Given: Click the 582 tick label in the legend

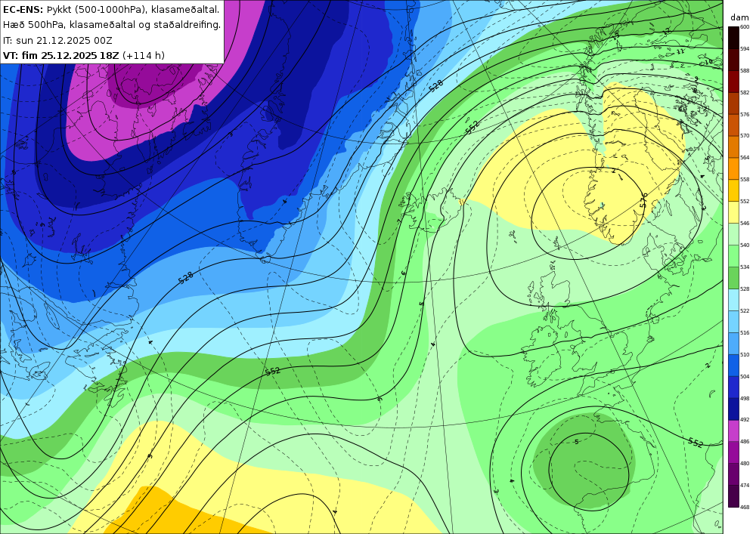Looking at the screenshot, I should pyautogui.click(x=745, y=92).
